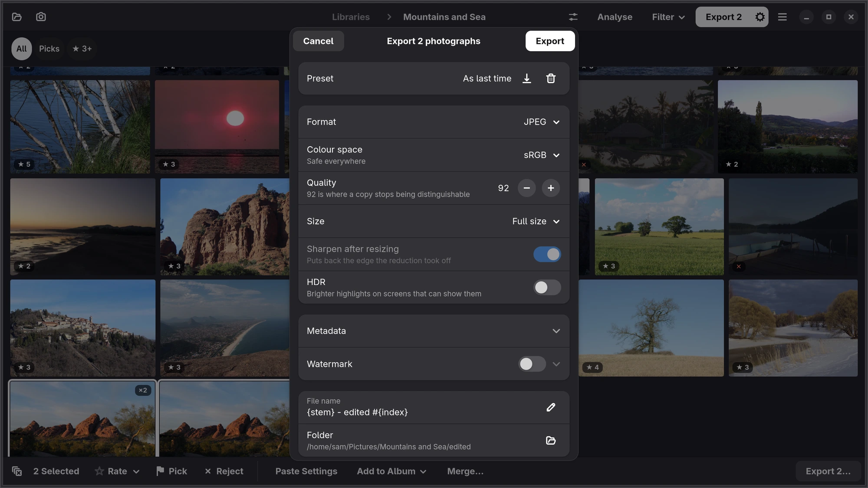Screen dimensions: 868x488
Task: Click Mountains and Sea breadcrumb
Action: click(x=444, y=17)
